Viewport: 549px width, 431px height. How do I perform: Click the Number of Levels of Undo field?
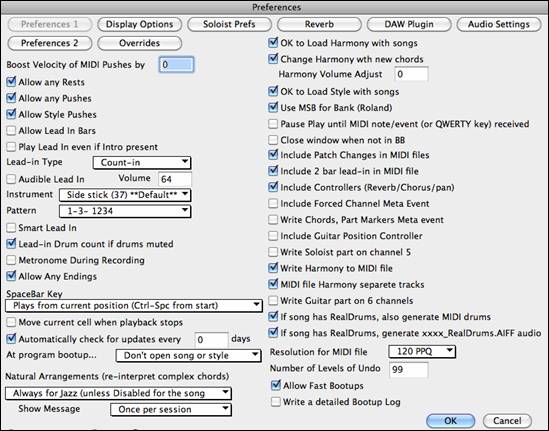(x=409, y=369)
